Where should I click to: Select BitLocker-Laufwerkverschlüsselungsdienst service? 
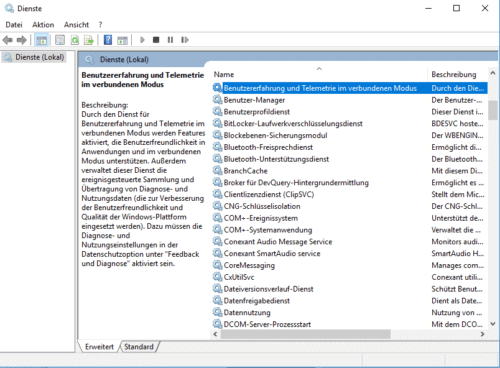pyautogui.click(x=293, y=124)
